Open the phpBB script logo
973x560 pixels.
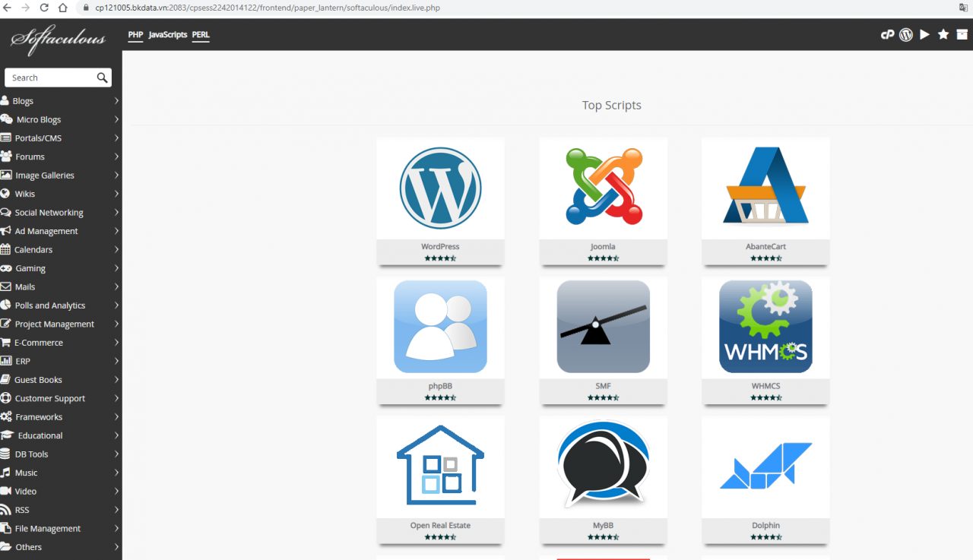pos(440,327)
